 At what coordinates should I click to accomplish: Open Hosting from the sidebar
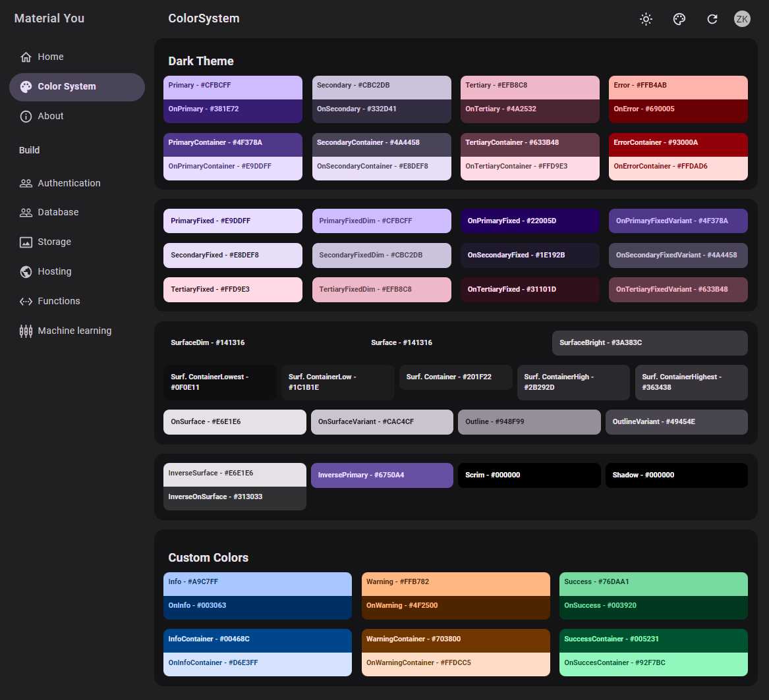coord(55,271)
